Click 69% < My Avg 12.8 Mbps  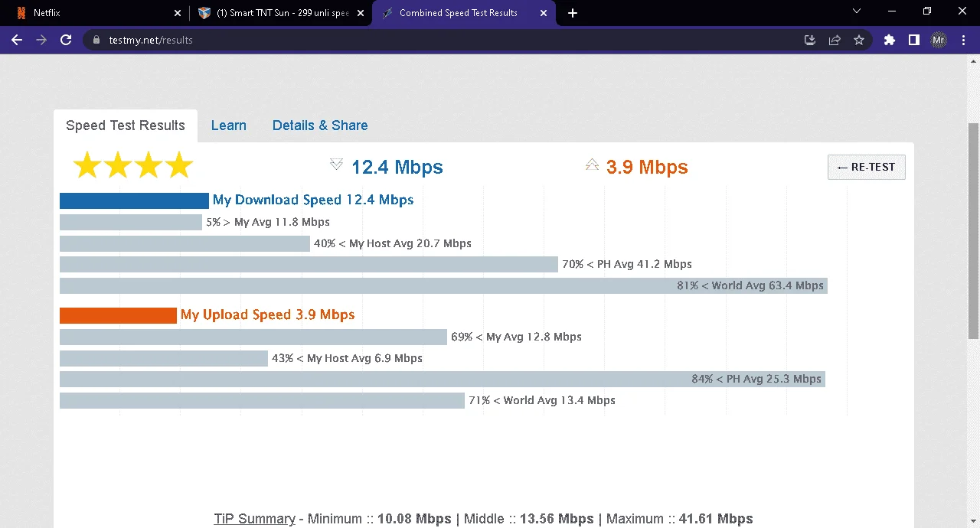516,337
